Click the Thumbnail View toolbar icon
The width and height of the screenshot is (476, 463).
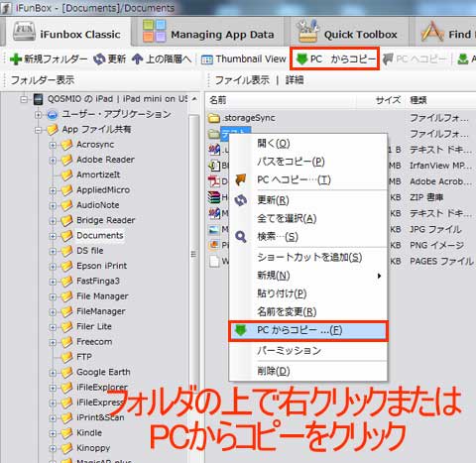[x=207, y=59]
